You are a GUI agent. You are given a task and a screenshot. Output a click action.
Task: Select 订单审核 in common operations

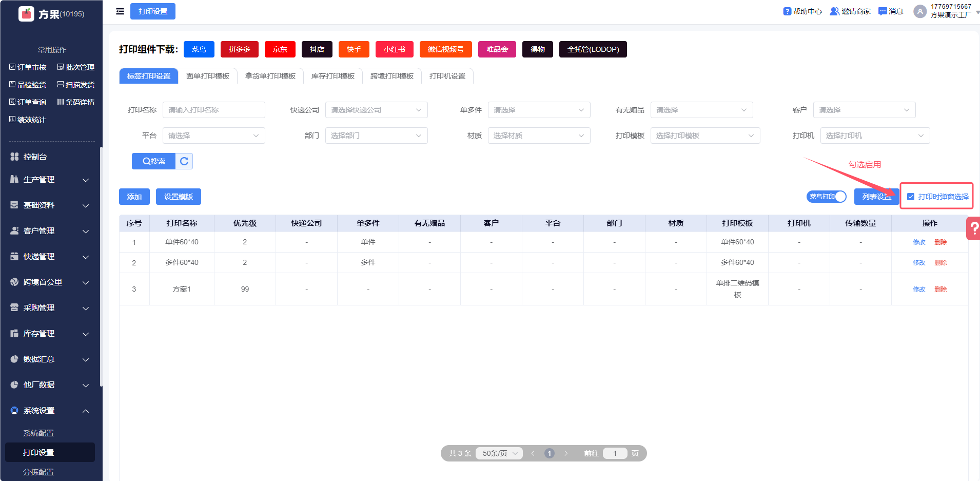pyautogui.click(x=28, y=67)
